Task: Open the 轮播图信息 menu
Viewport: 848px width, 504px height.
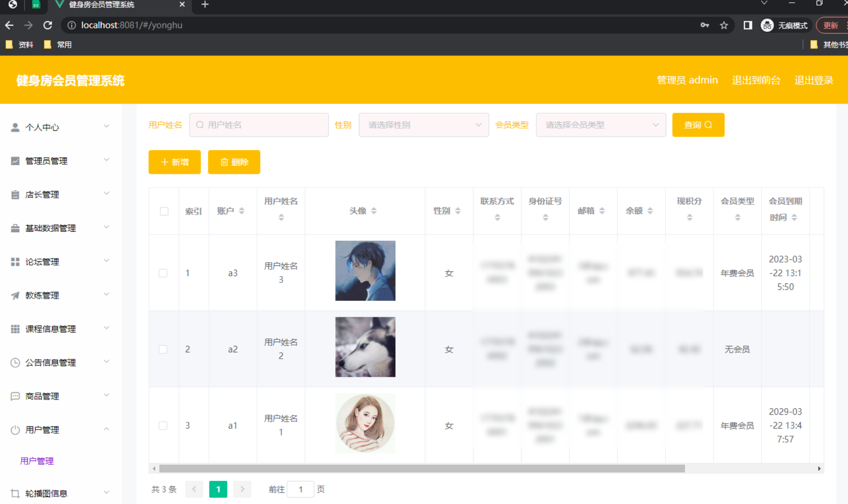Action: 61,493
